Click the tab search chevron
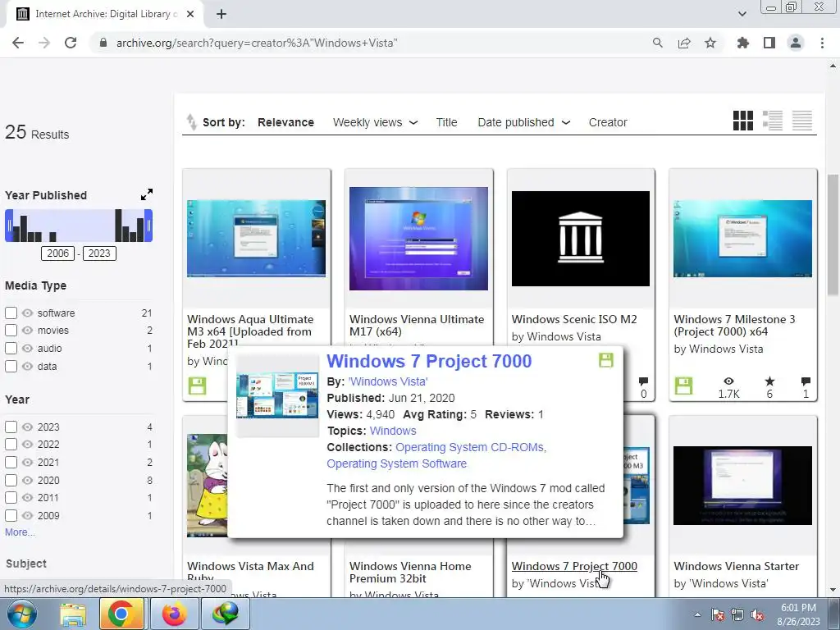This screenshot has width=840, height=630. [x=742, y=14]
